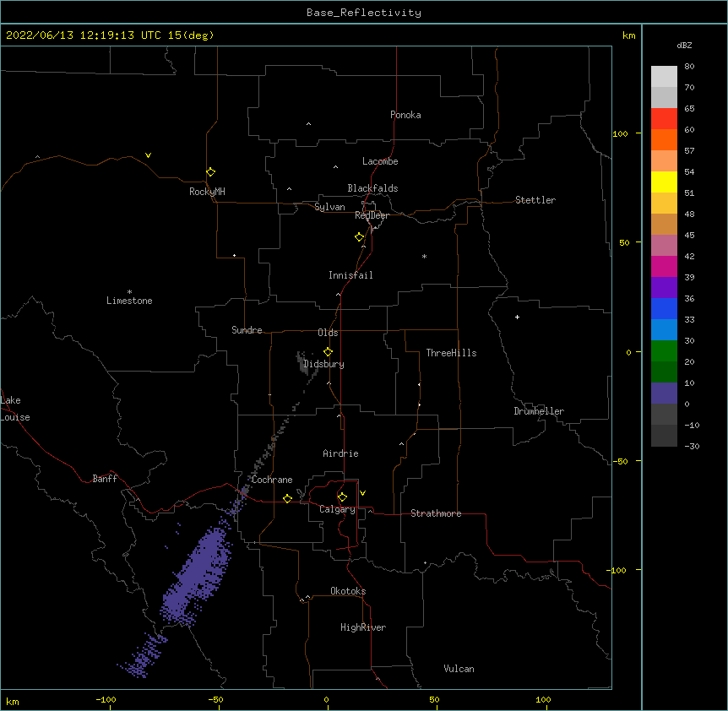Image resolution: width=728 pixels, height=711 pixels.
Task: Click the Ponoka city label
Action: 405,115
